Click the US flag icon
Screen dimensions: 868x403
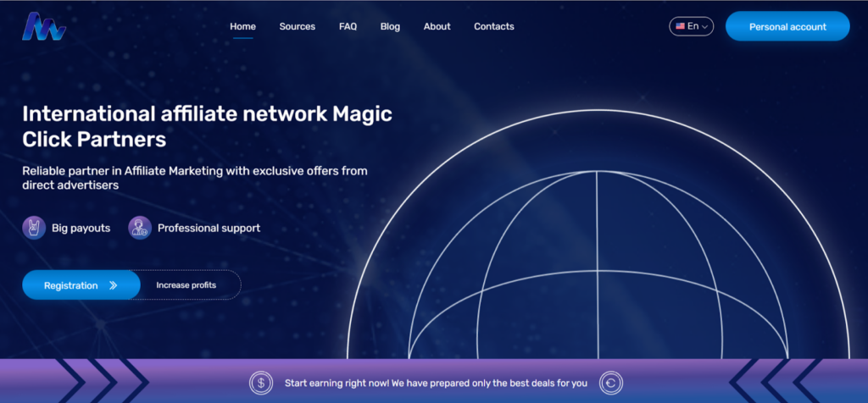[x=680, y=26]
